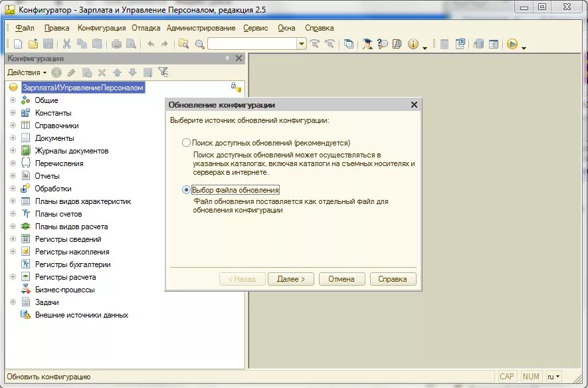This screenshot has width=588, height=388.
Task: Open the Действия dropdown menu
Action: [x=27, y=72]
